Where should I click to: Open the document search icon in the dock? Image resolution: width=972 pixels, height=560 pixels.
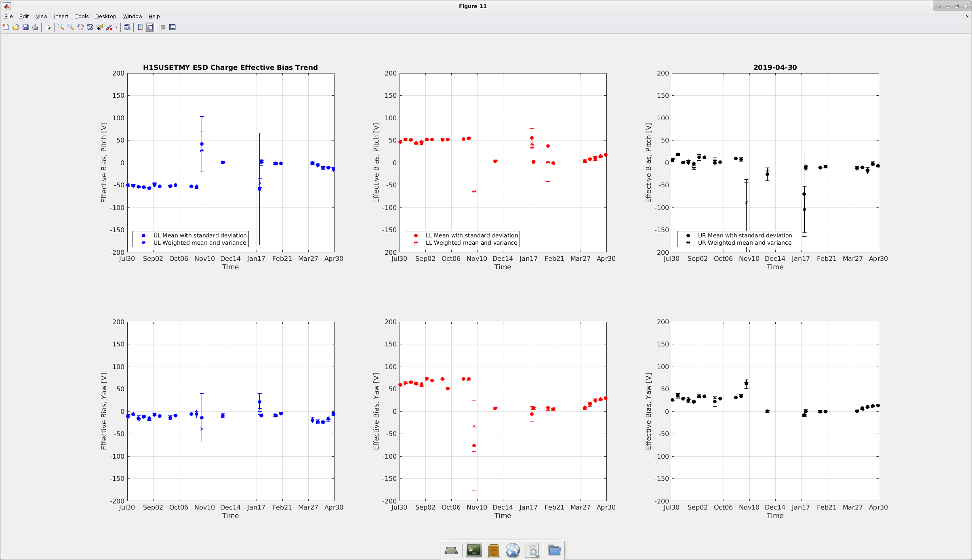(x=533, y=551)
